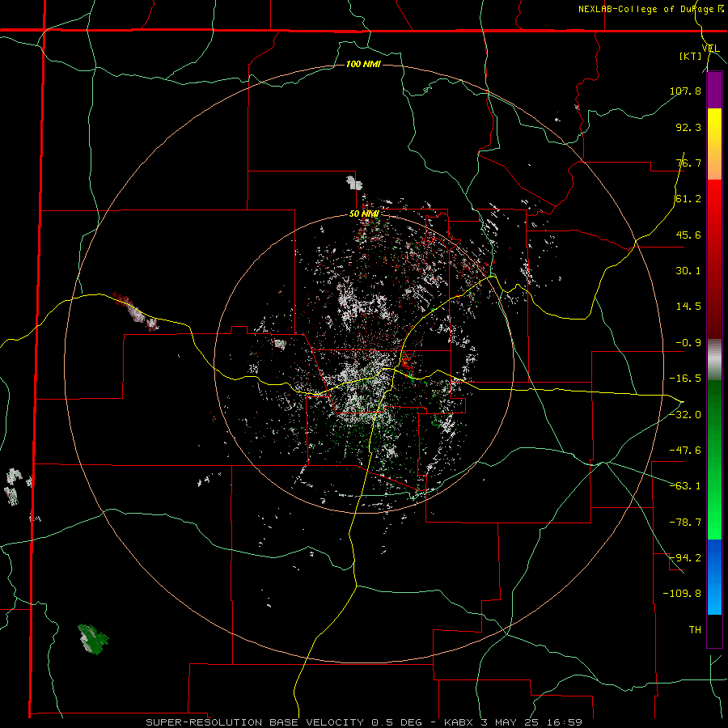Pick the yellow-orange segment of color bar
This screenshot has height=728, width=728.
(x=714, y=144)
